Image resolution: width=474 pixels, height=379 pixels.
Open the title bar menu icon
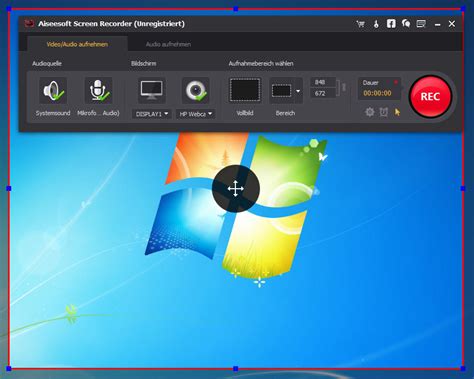point(421,24)
